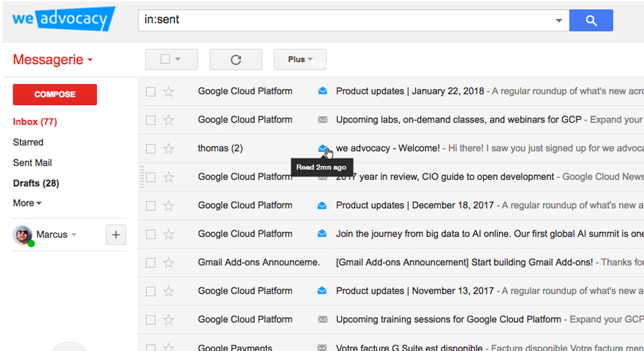The height and width of the screenshot is (351, 644).
Task: Open the Plus dropdown button
Action: (300, 59)
